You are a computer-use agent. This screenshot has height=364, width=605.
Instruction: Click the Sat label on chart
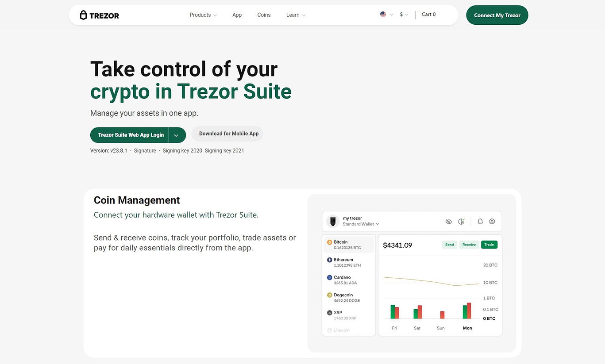pos(417,328)
